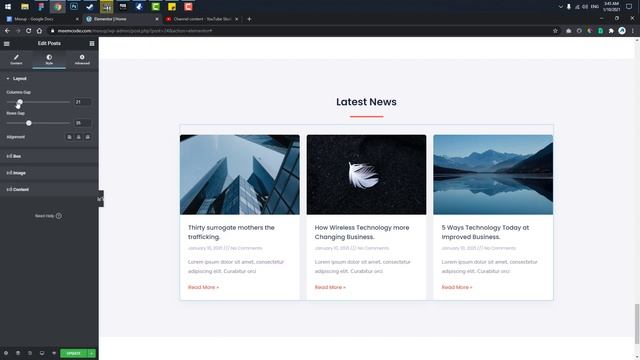The width and height of the screenshot is (640, 360).
Task: Select the white feather post thumbnail
Action: (366, 175)
